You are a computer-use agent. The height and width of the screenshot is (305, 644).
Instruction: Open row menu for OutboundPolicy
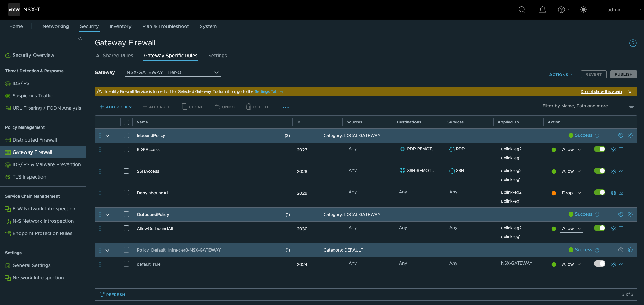100,215
